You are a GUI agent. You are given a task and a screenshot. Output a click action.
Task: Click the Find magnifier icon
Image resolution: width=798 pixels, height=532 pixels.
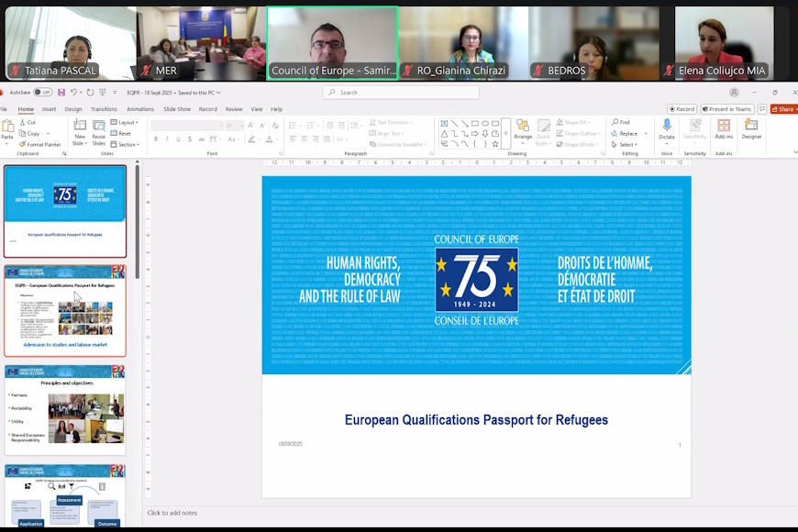[615, 122]
